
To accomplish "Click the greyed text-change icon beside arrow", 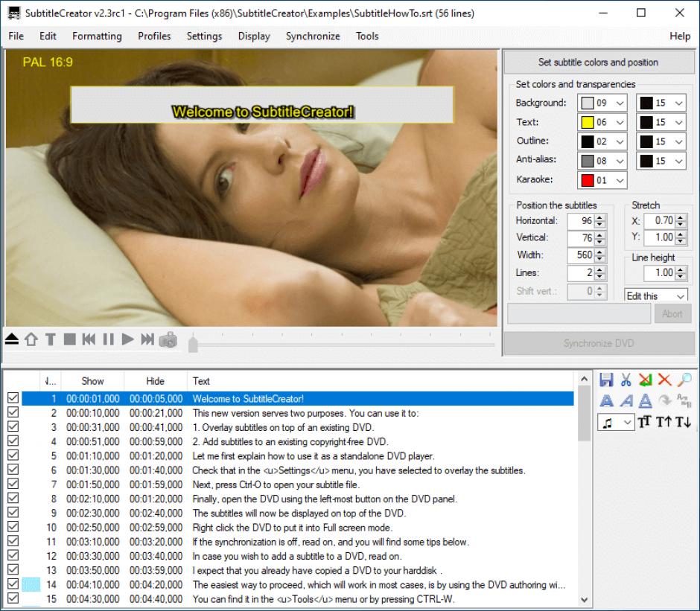I will coord(684,400).
